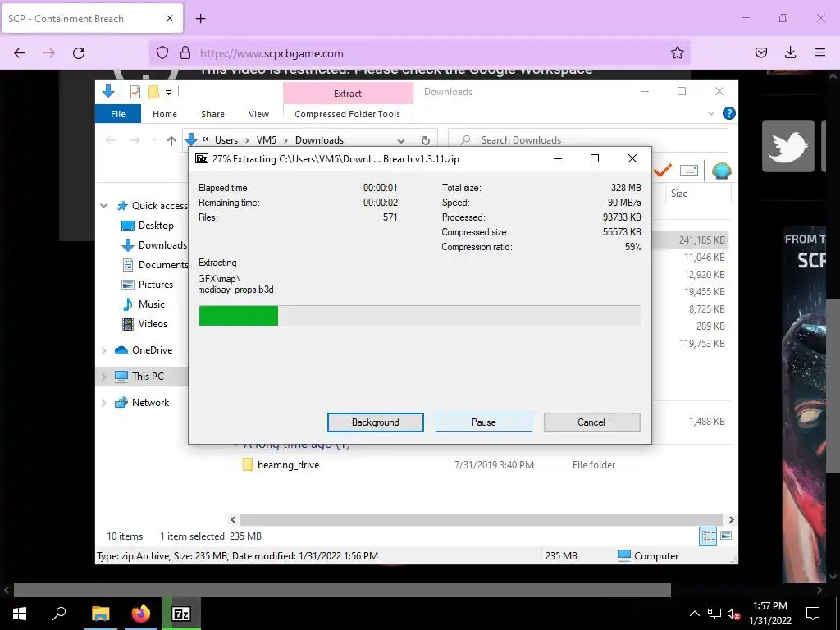Click the Twitter bird icon on the webpage
This screenshot has width=840, height=630.
tap(788, 146)
